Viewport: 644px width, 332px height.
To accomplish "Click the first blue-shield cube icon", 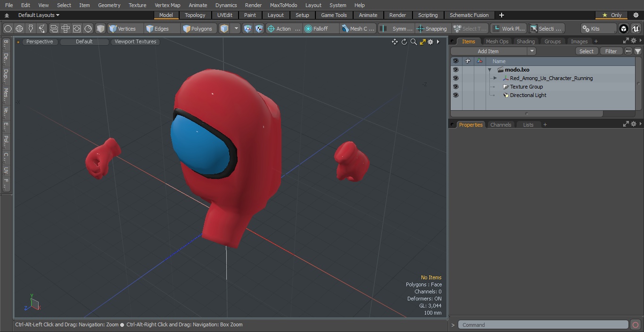I will click(248, 29).
